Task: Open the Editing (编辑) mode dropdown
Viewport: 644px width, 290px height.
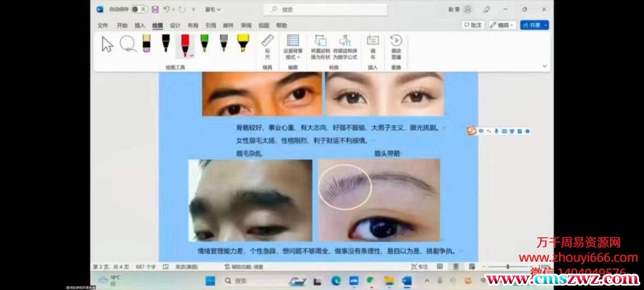Action: click(x=502, y=25)
